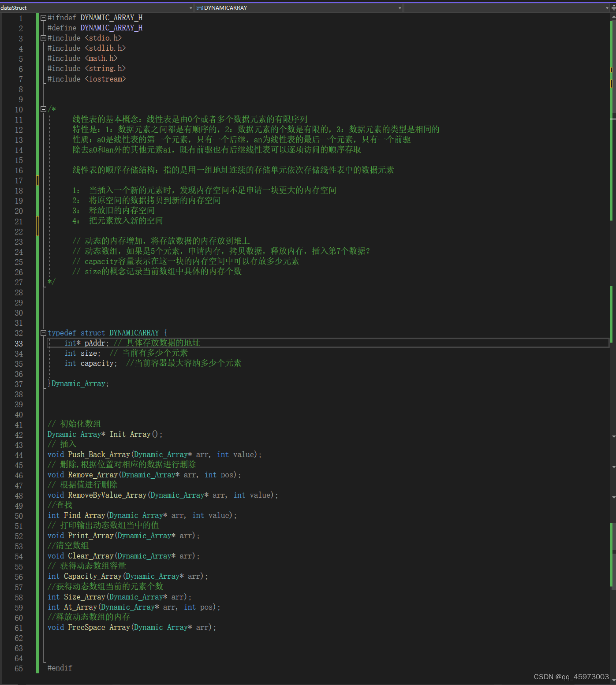The width and height of the screenshot is (616, 685).
Task: Click the <stdlib.h> include
Action: (x=105, y=48)
